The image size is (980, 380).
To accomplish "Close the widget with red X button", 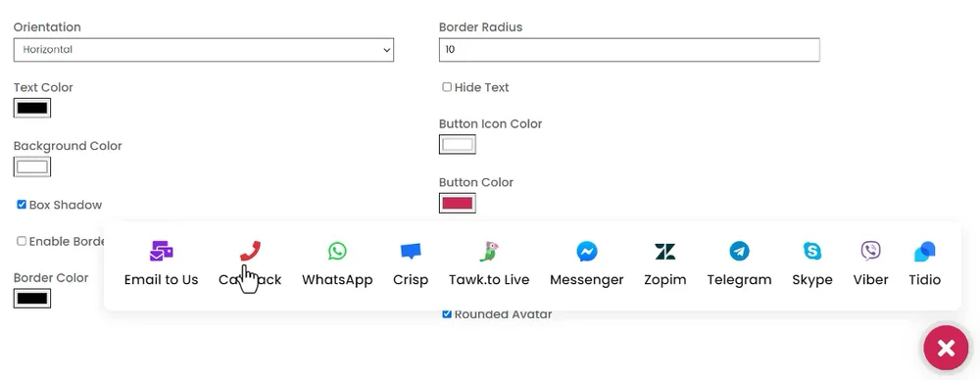I will point(946,348).
